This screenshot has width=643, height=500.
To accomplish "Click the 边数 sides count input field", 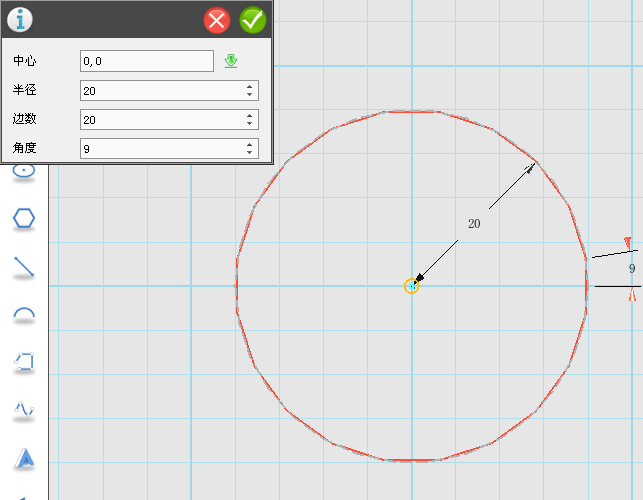I will [169, 119].
